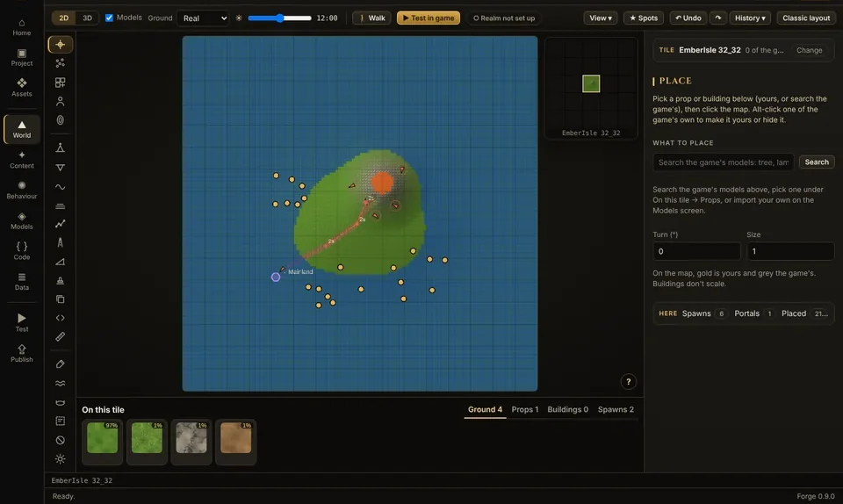Uncheck the Models checkbox
Screen dimensions: 843x504
pos(109,18)
